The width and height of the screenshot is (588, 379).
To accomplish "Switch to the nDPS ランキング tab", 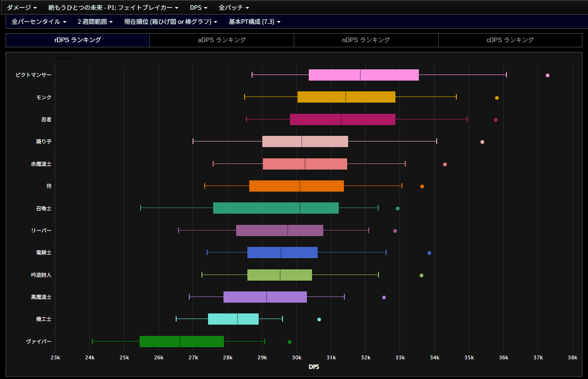I will 366,40.
